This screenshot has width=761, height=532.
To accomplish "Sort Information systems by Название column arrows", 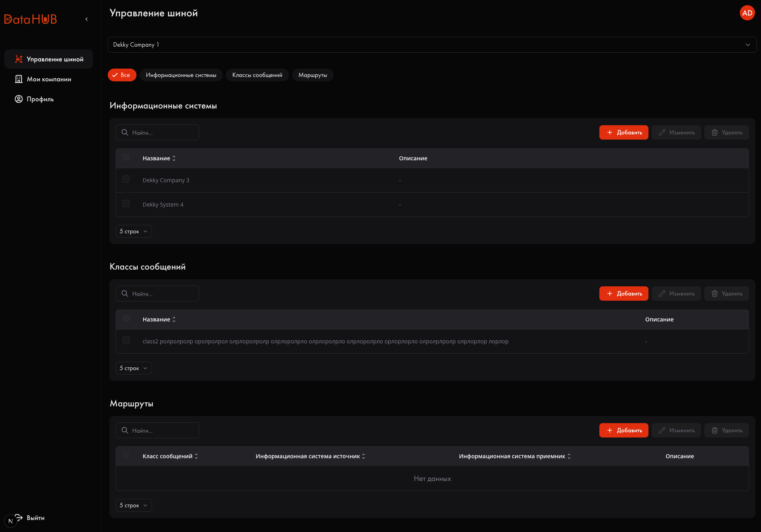I will [174, 158].
